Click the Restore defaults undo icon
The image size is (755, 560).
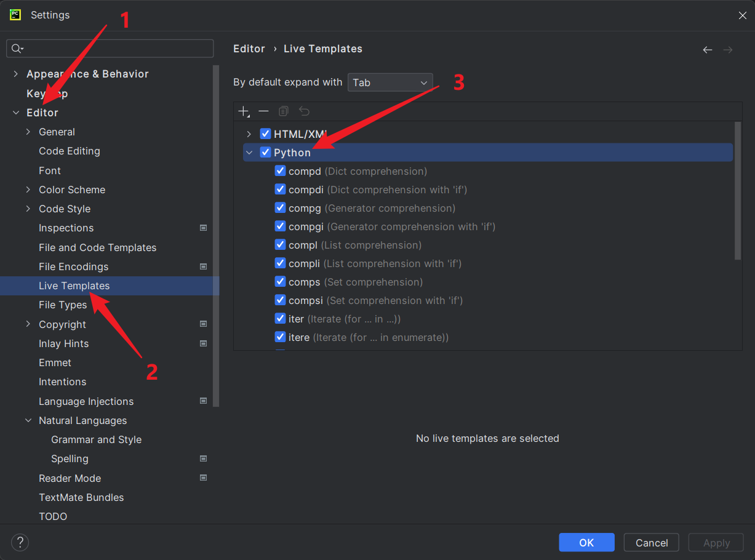pyautogui.click(x=304, y=111)
